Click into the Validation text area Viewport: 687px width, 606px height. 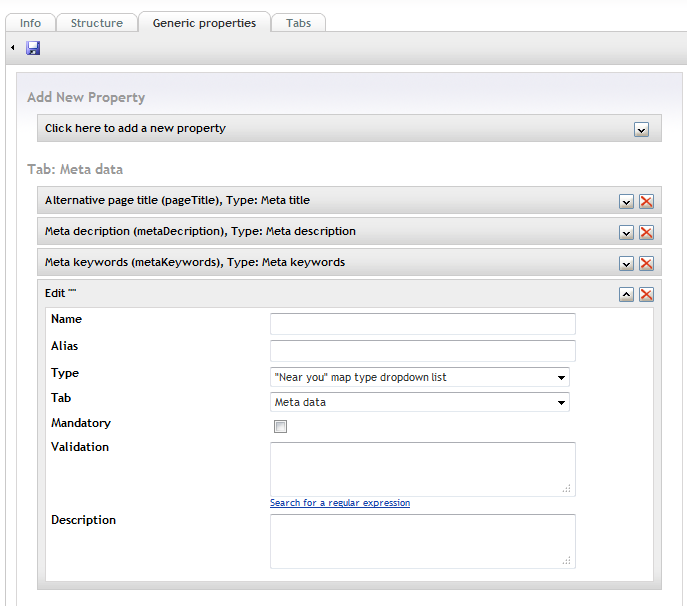coord(423,469)
